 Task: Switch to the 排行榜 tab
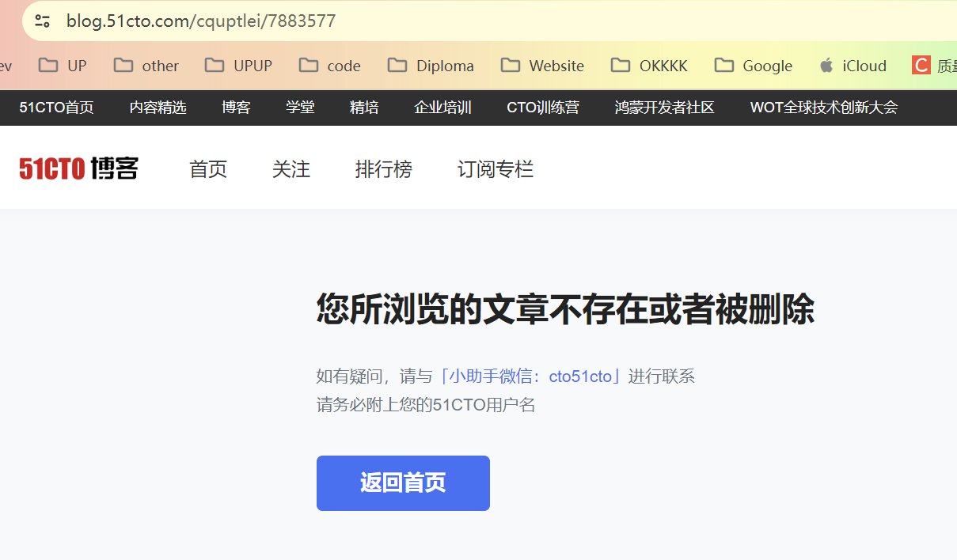(x=384, y=168)
